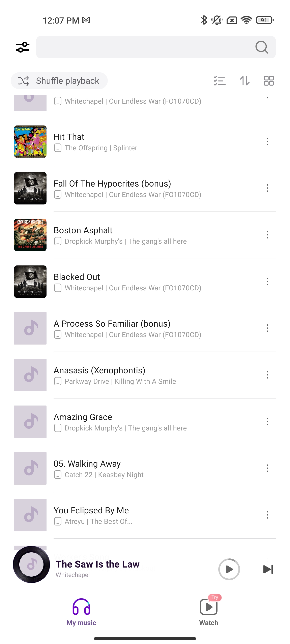Expand options menu for Blacked Out

click(267, 282)
